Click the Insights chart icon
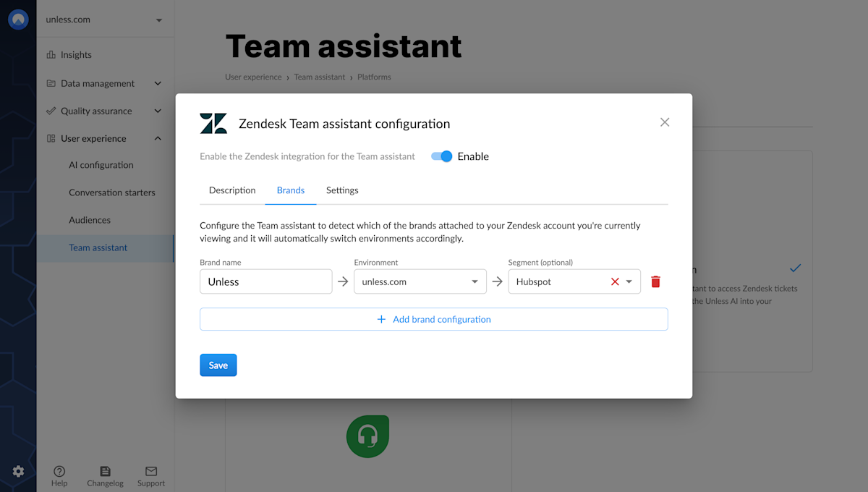 pos(51,54)
